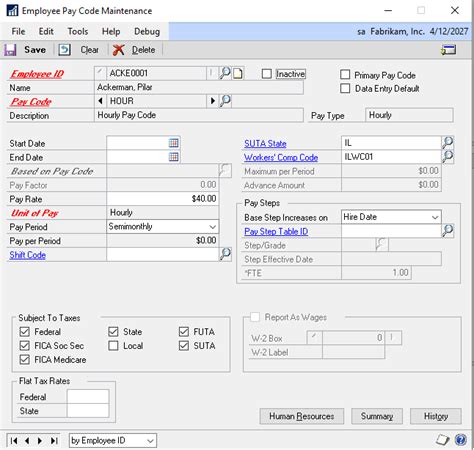Open the SUTA State lookup magnifier
The image size is (474, 450).
[448, 143]
